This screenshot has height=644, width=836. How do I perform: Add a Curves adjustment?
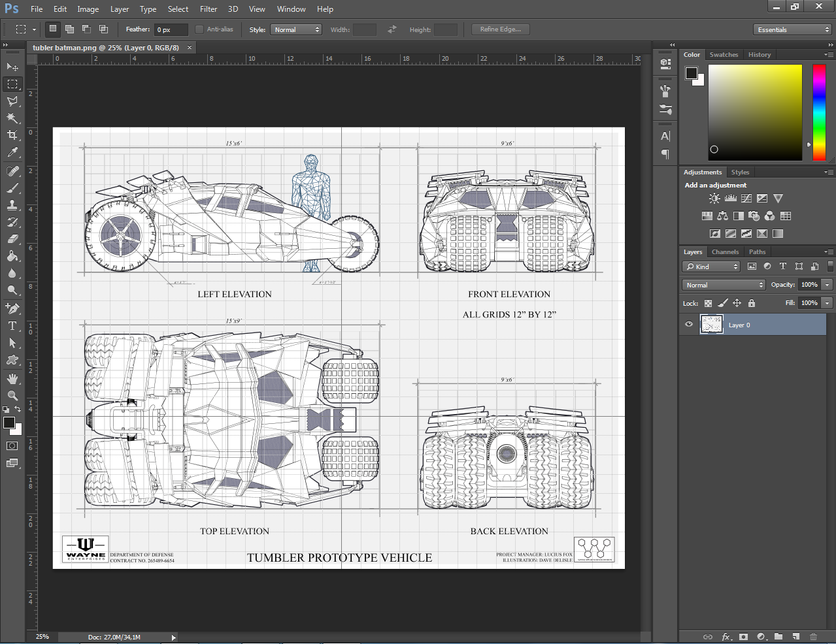tap(746, 199)
